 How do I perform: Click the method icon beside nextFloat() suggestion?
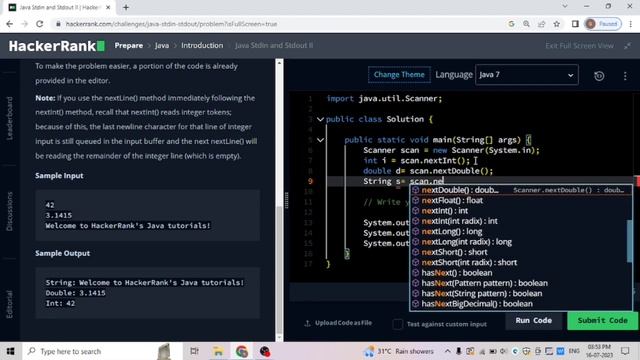[416, 200]
